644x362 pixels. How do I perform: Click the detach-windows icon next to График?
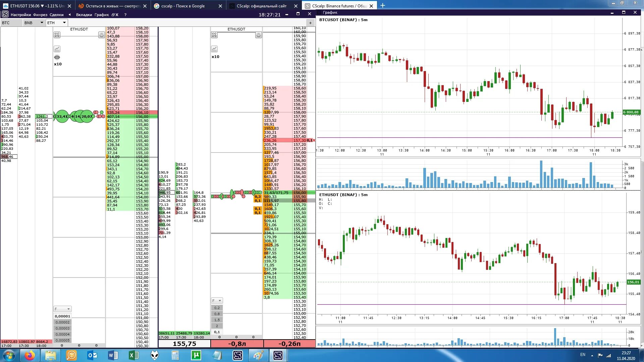(113, 15)
